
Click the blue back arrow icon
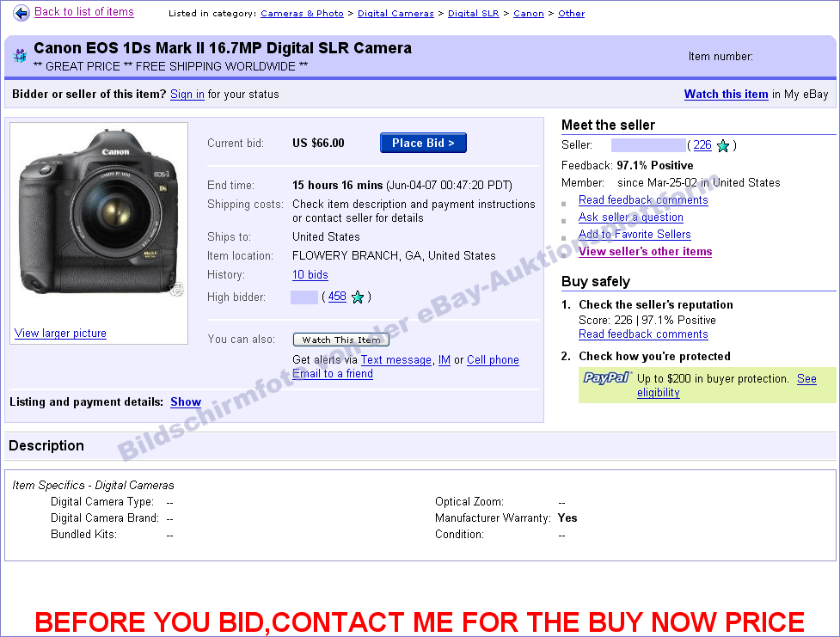(21, 13)
